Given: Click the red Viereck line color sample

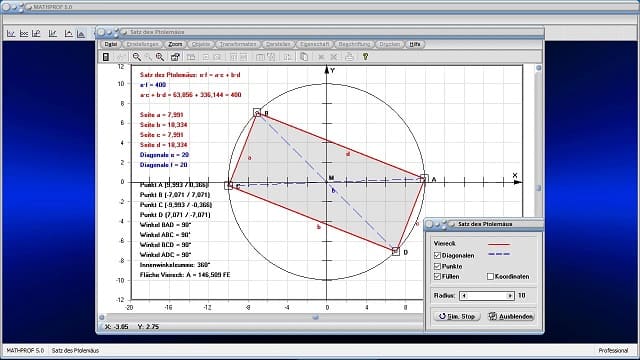Looking at the screenshot, I should coord(499,244).
